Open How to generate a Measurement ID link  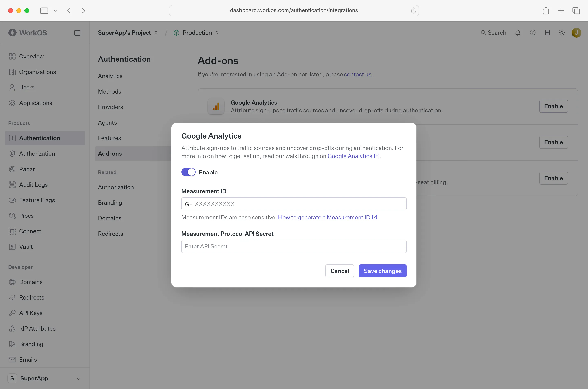[327, 217]
